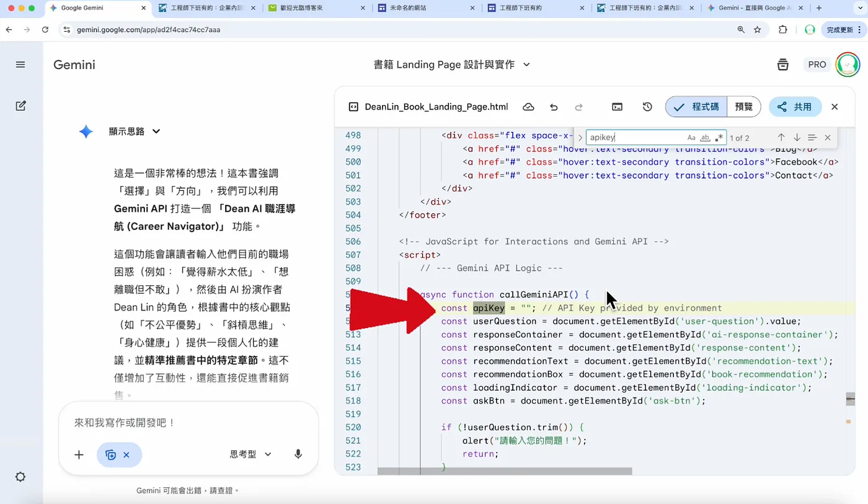This screenshot has height=504, width=868.
Task: Open settings gear in left sidebar
Action: [x=20, y=477]
